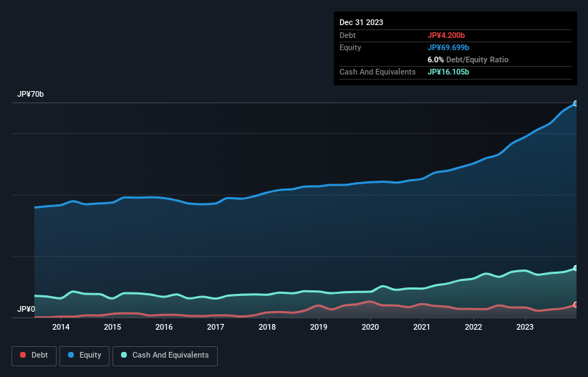Click the 2016 x-axis label
The height and width of the screenshot is (377, 588).
[x=164, y=327]
